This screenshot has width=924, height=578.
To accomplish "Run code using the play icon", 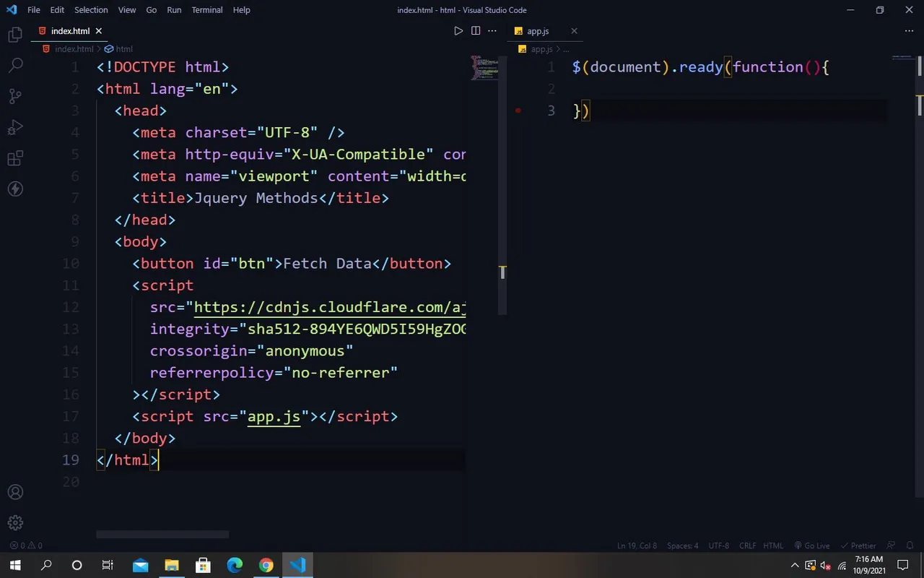I will [458, 31].
